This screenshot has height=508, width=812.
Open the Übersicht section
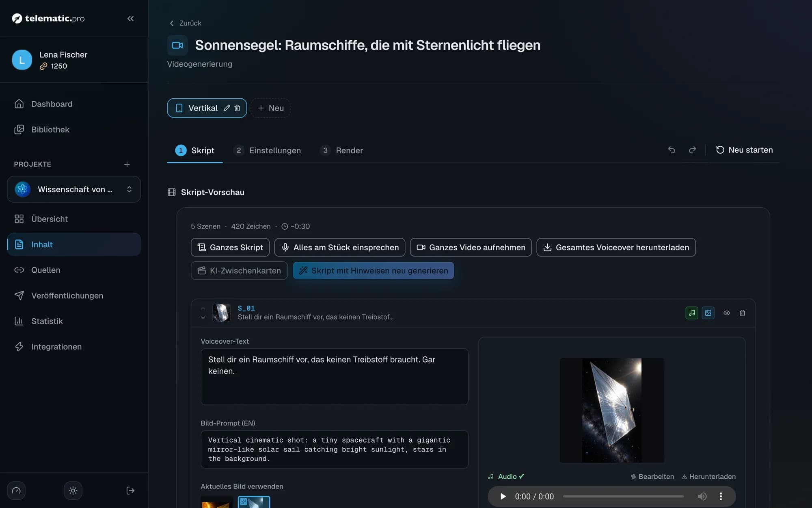[74, 219]
